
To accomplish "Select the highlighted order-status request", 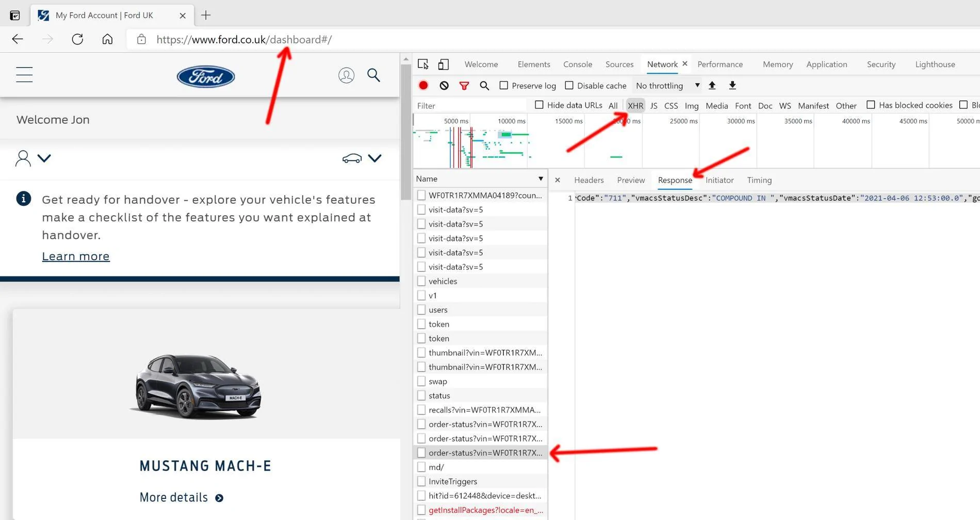I will point(480,453).
